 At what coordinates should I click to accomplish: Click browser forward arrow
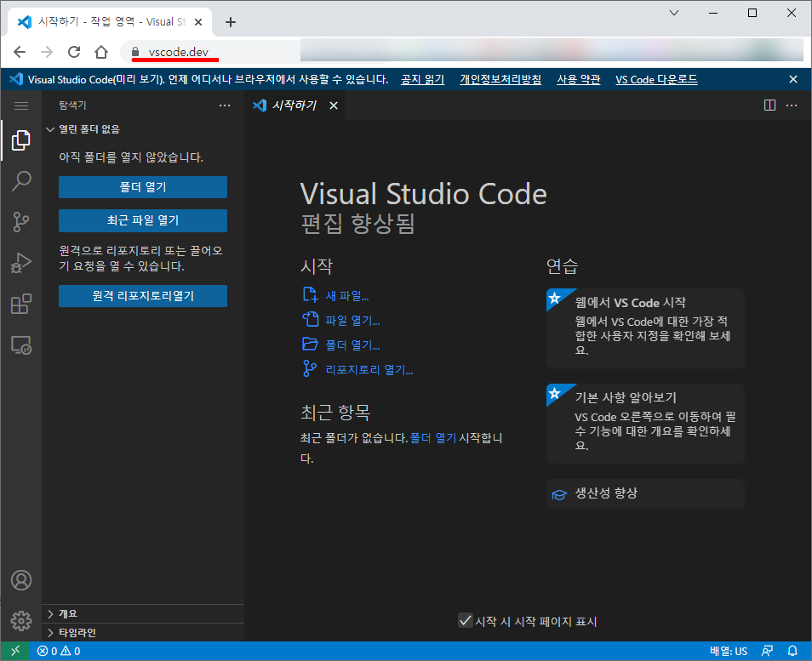47,52
